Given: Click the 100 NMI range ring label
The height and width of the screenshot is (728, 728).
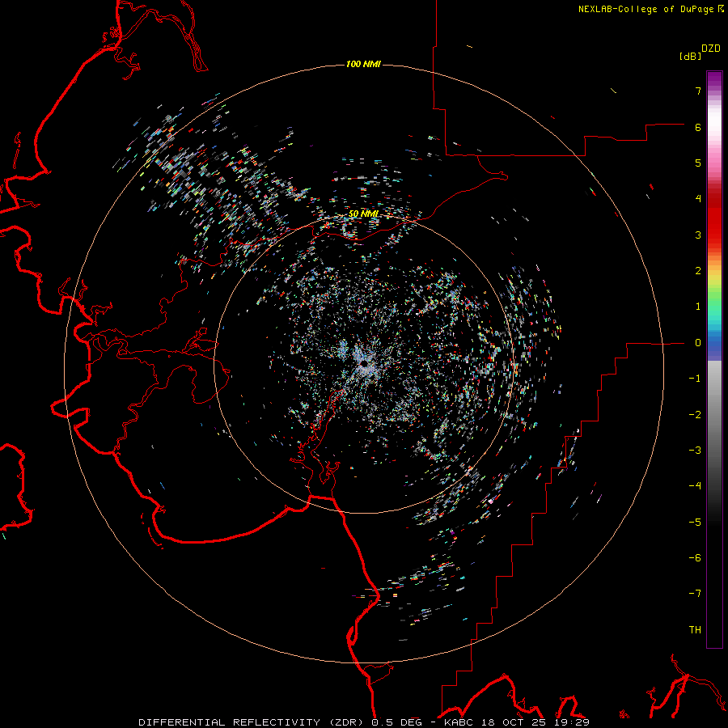Looking at the screenshot, I should tap(363, 64).
